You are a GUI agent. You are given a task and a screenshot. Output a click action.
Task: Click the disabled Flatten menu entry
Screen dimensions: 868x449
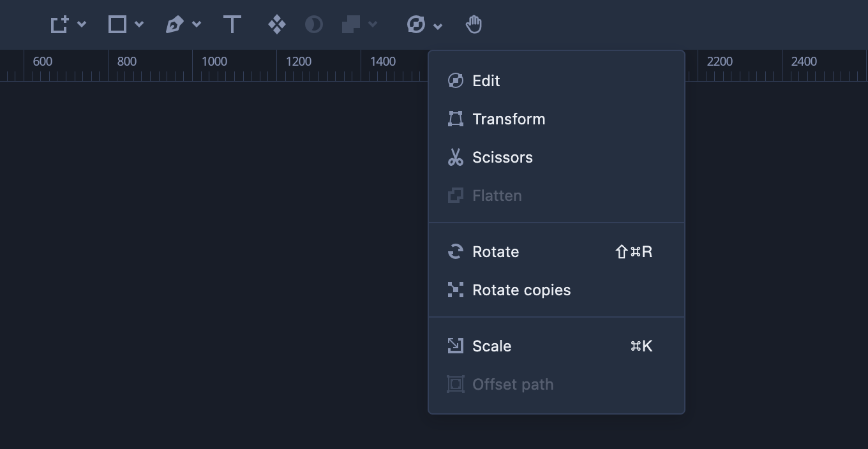pos(557,196)
